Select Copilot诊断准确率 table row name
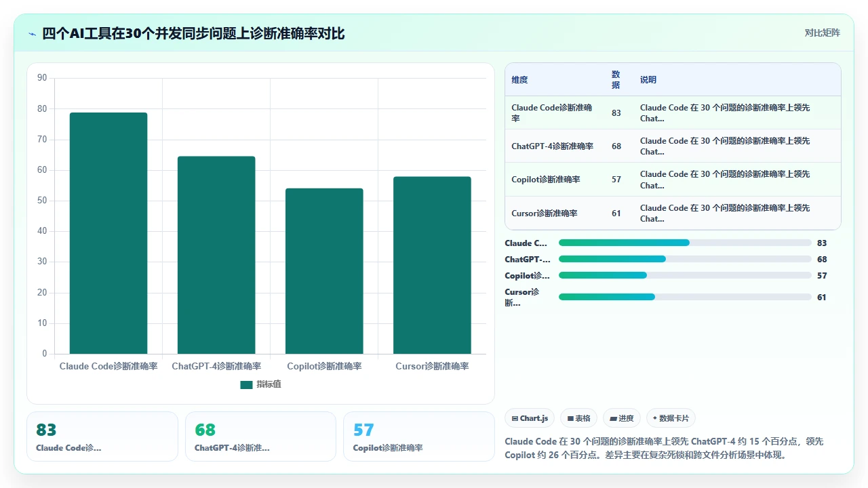Image resolution: width=868 pixels, height=488 pixels. (x=546, y=180)
